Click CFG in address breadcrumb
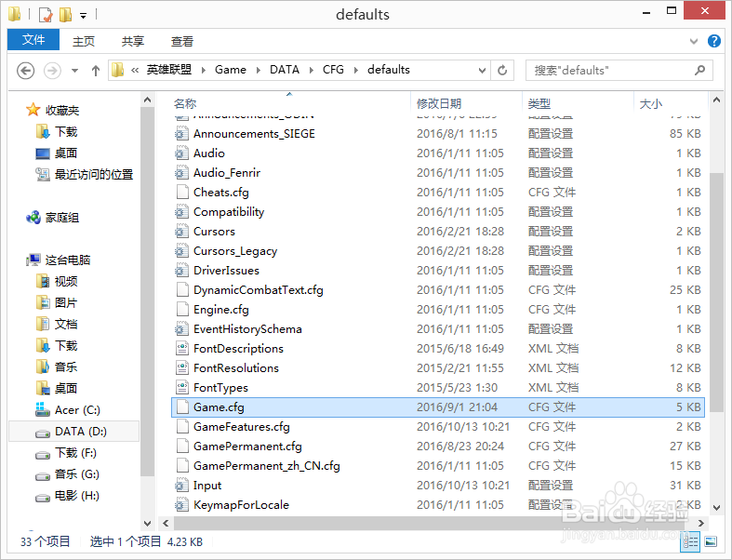The width and height of the screenshot is (732, 560). [x=333, y=70]
